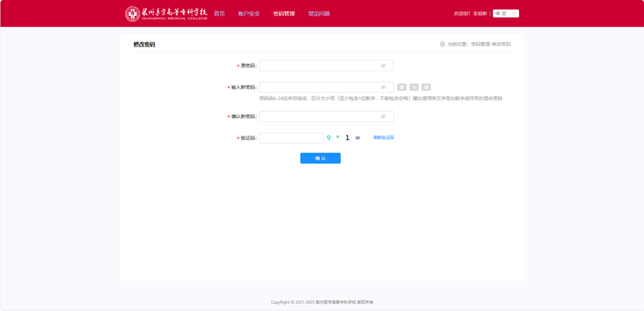Image resolution: width=644 pixels, height=311 pixels.
Task: Click the medium (中) password strength indicator
Action: [414, 87]
